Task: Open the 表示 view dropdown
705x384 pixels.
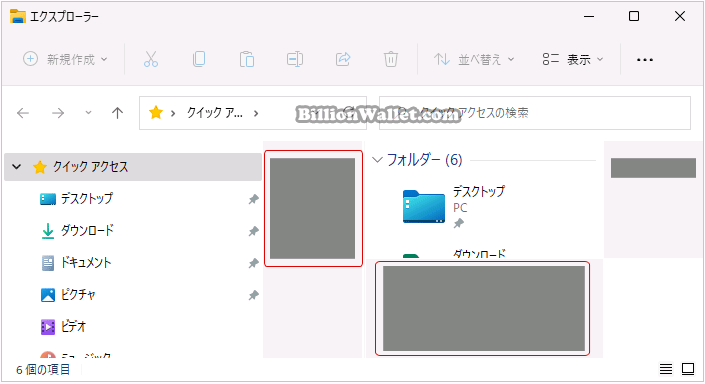Action: 573,59
